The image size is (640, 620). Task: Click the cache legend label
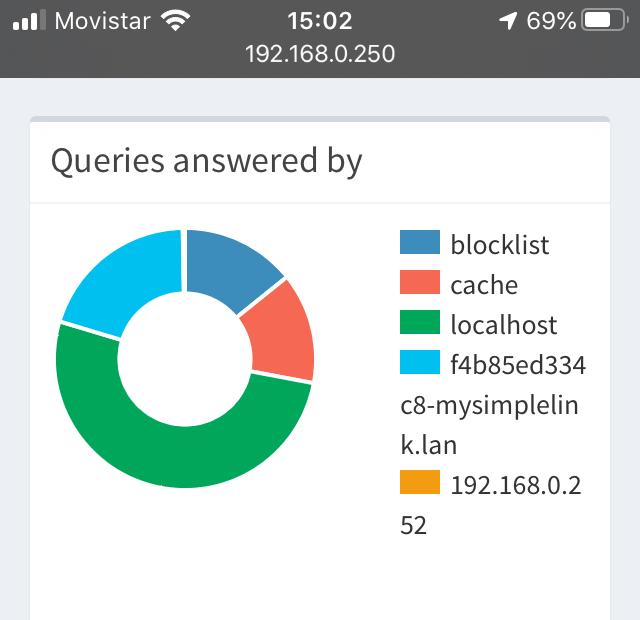point(484,285)
